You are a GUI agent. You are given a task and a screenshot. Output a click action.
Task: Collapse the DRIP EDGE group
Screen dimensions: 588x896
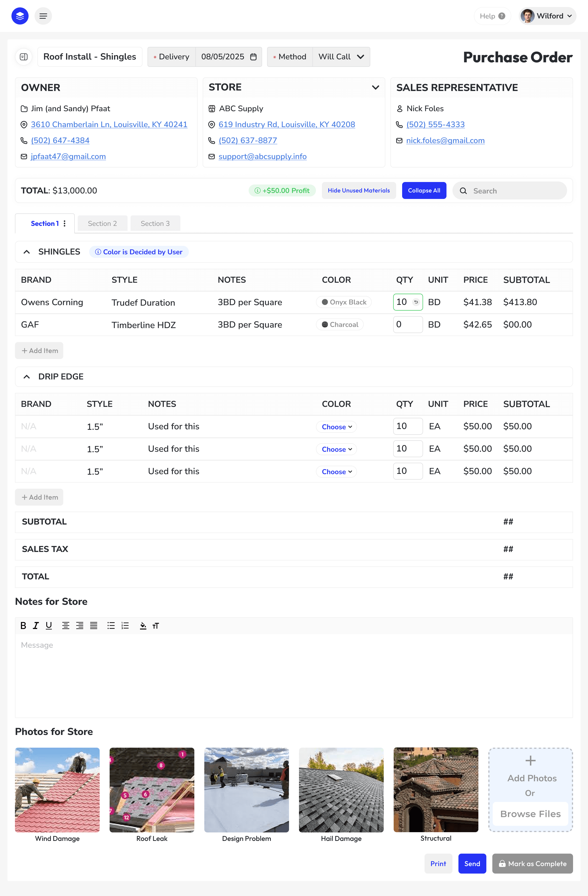pos(27,377)
